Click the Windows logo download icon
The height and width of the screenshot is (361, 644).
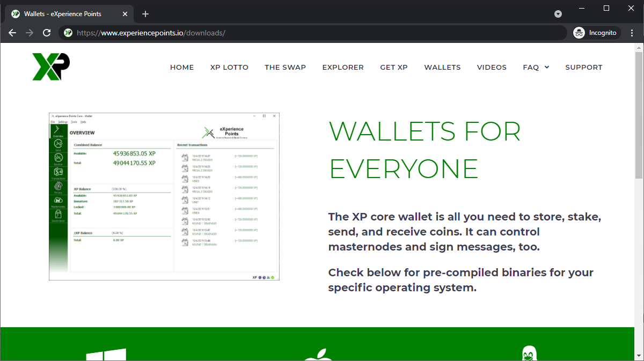tap(106, 355)
